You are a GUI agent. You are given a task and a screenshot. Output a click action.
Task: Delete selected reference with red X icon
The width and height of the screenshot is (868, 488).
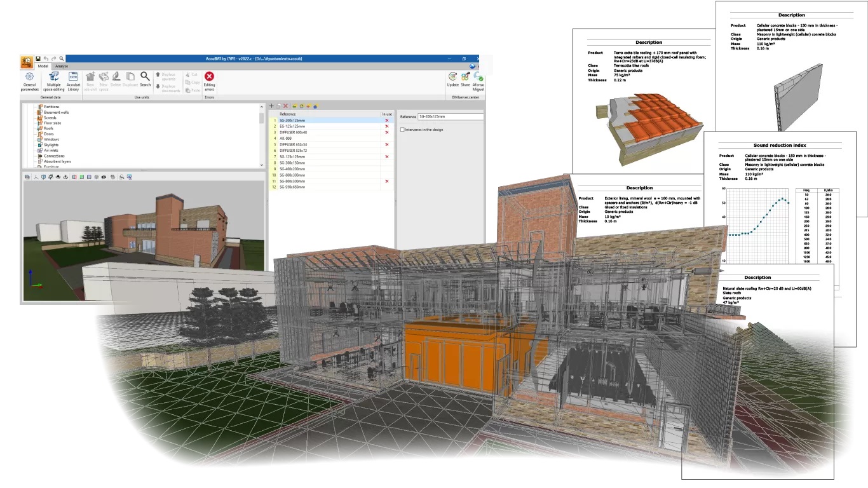click(x=285, y=106)
